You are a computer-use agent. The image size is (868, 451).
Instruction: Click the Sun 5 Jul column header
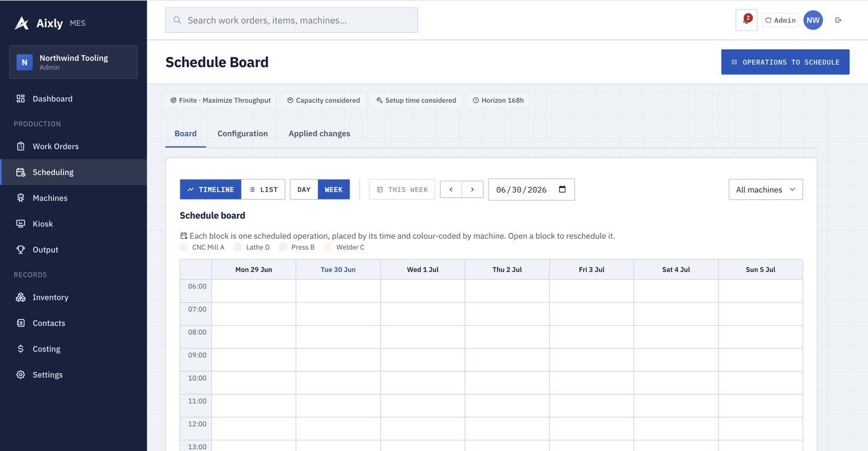tap(761, 270)
